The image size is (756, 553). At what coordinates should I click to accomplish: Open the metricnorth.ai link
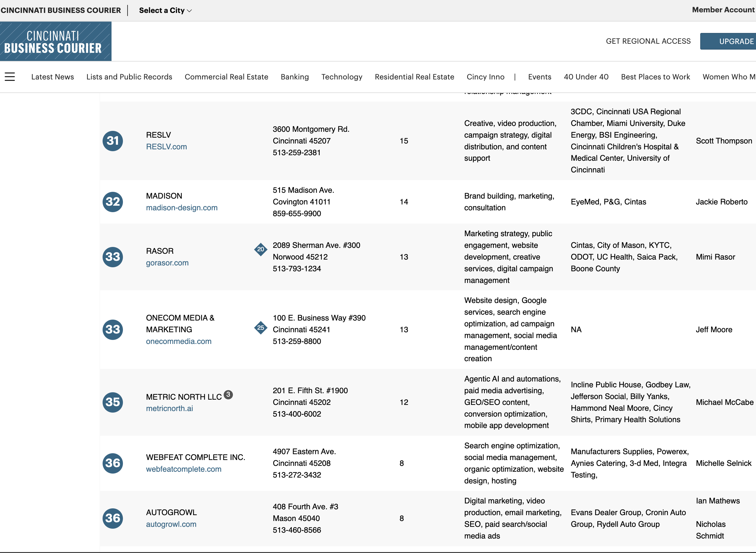tap(169, 408)
